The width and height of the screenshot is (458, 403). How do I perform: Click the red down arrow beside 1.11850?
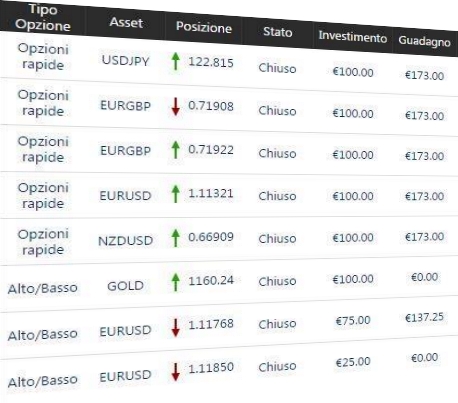[x=175, y=372]
